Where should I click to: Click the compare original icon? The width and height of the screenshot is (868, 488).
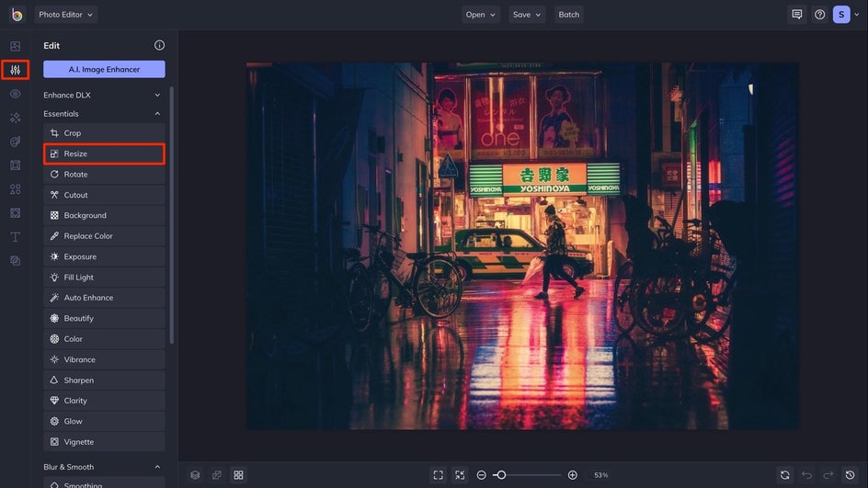coord(216,475)
